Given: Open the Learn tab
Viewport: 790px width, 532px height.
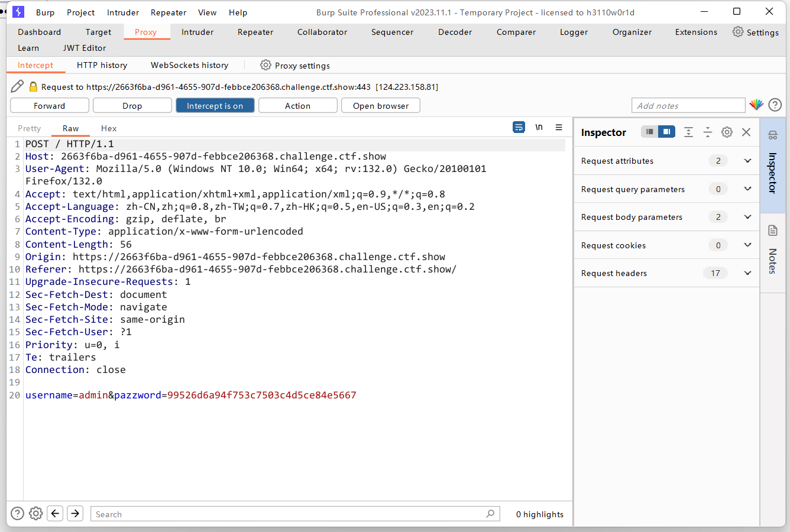Looking at the screenshot, I should point(28,48).
